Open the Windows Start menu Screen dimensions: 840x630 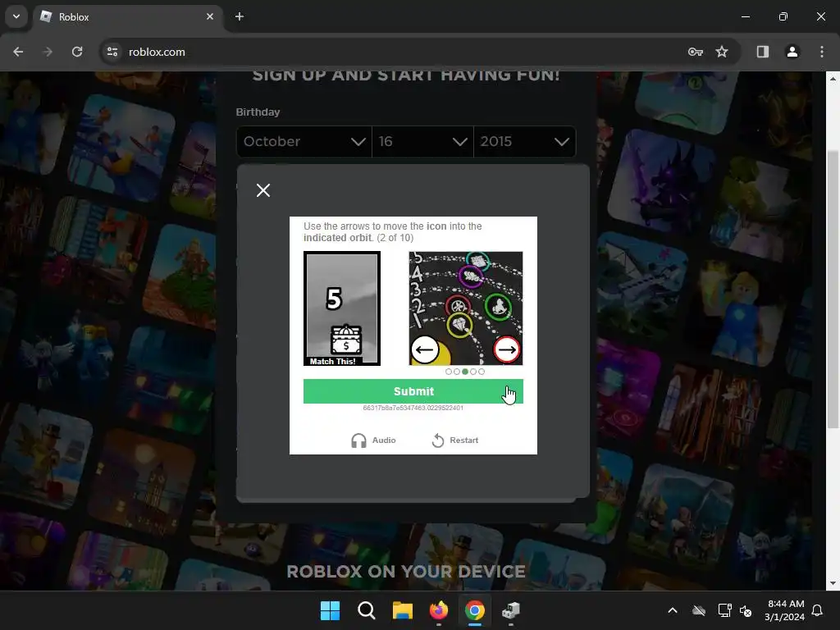[x=330, y=610]
